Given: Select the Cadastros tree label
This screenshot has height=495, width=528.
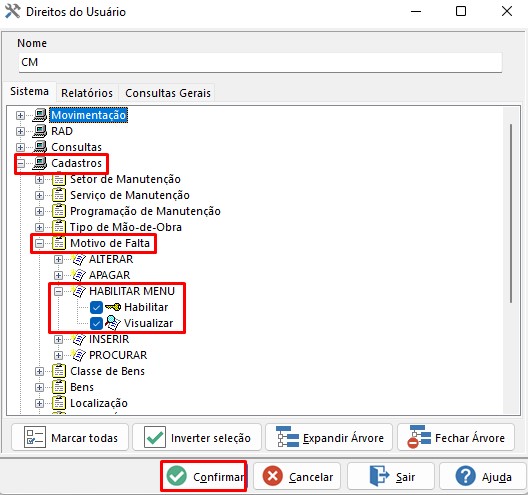Looking at the screenshot, I should [76, 163].
